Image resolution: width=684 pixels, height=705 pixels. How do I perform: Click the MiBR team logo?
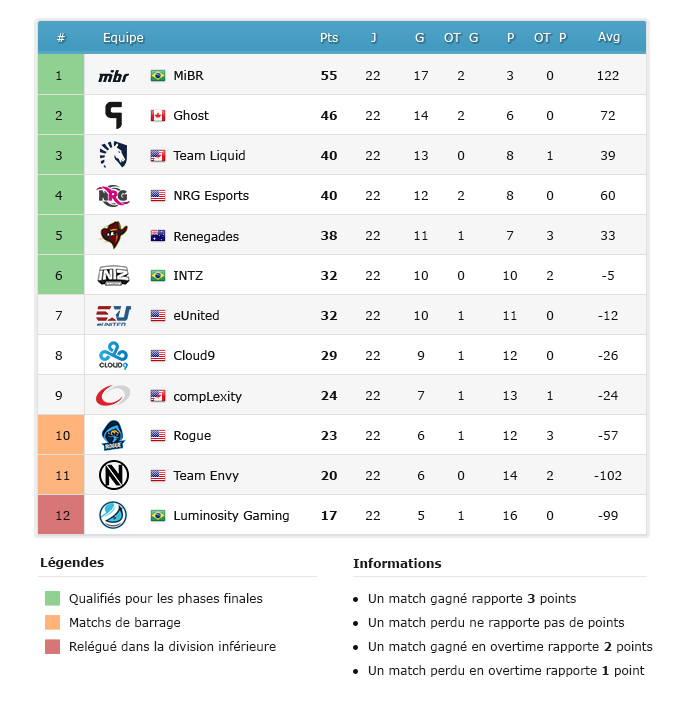coord(113,76)
